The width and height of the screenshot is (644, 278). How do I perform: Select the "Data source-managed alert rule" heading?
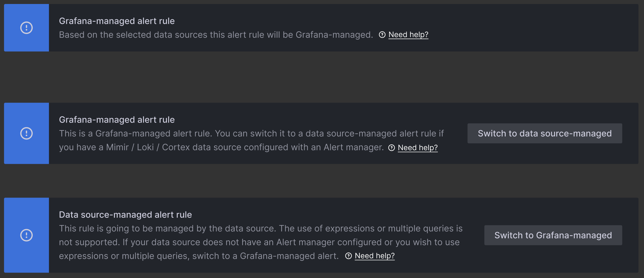pos(125,214)
